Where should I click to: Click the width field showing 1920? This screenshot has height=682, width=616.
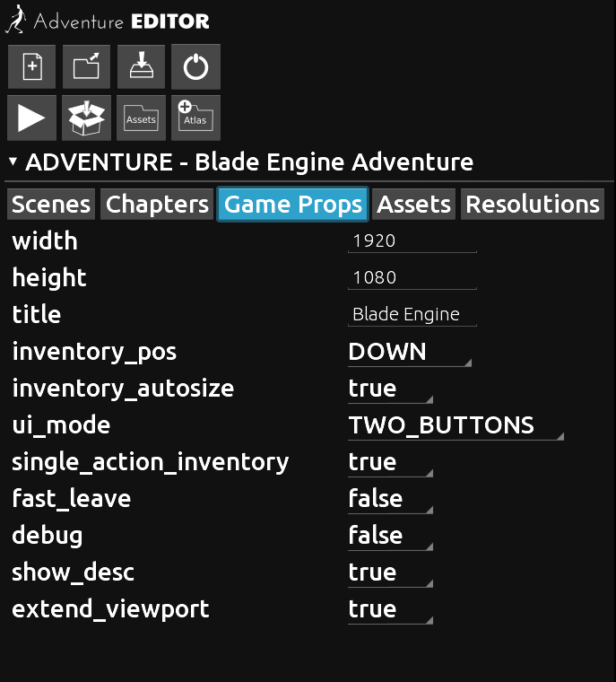tap(412, 241)
